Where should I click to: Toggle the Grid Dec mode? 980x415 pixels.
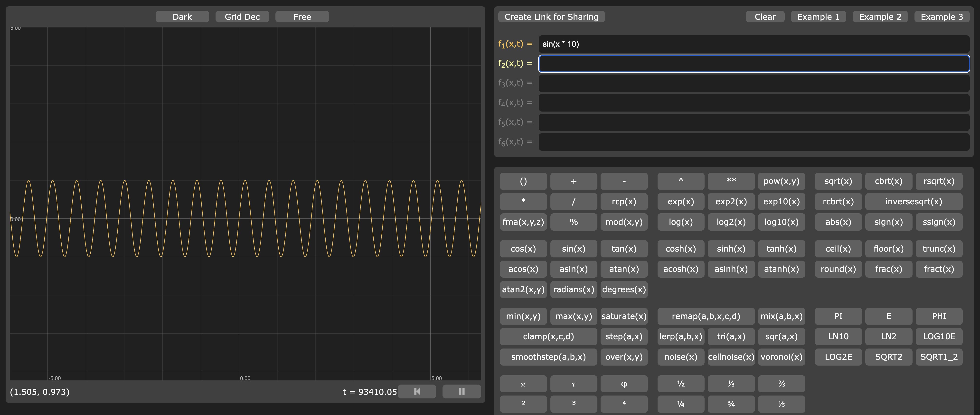click(242, 17)
